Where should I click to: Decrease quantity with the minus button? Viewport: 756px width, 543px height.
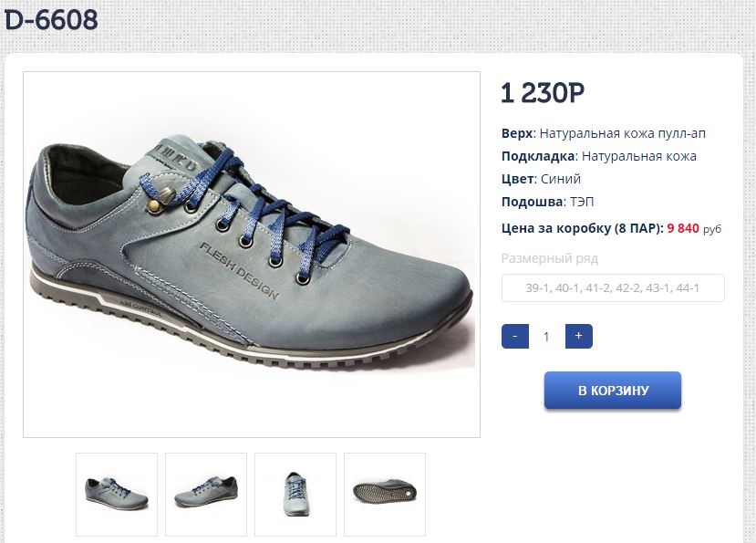tap(515, 336)
